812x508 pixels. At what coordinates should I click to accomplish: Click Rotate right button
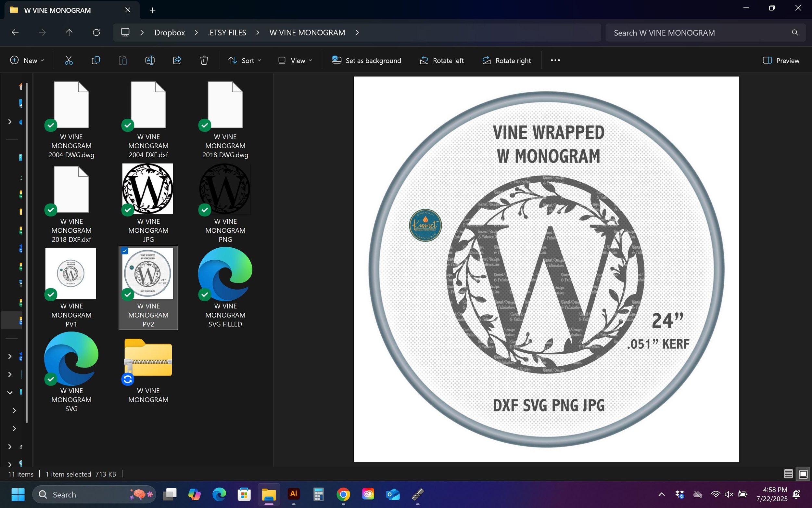coord(507,60)
